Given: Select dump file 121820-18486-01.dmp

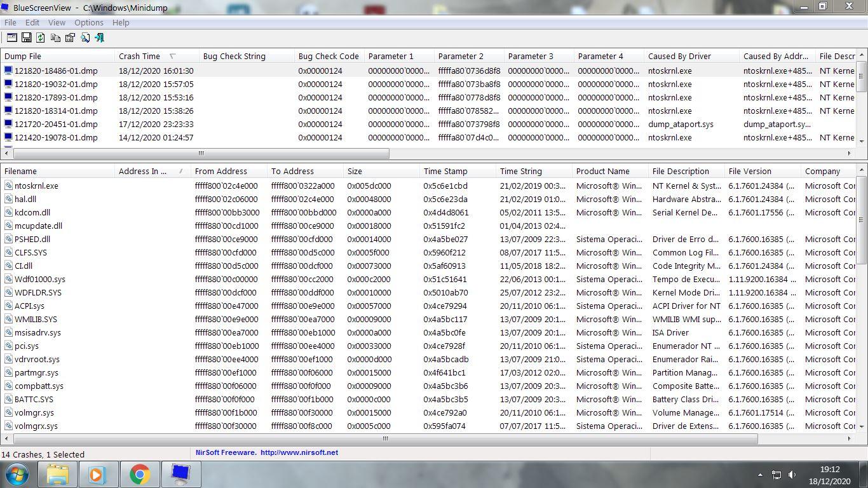Looking at the screenshot, I should [56, 71].
